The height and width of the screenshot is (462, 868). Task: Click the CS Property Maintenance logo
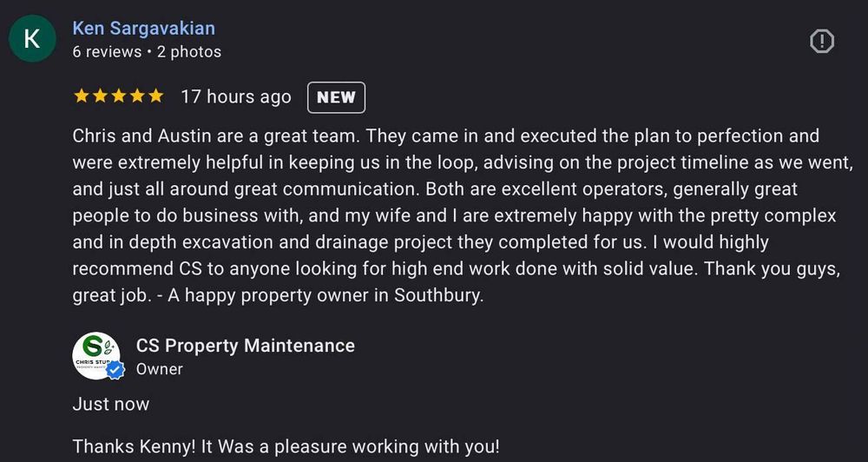95,354
